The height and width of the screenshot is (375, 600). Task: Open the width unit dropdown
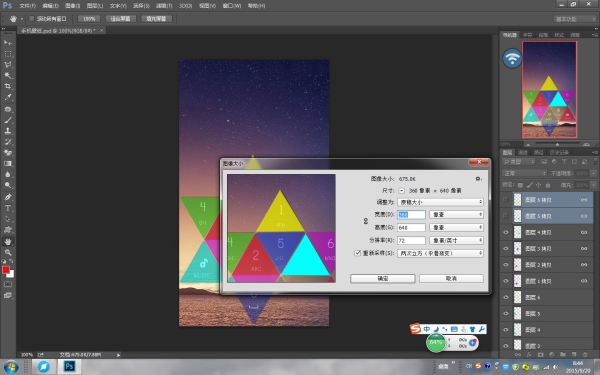pos(457,215)
